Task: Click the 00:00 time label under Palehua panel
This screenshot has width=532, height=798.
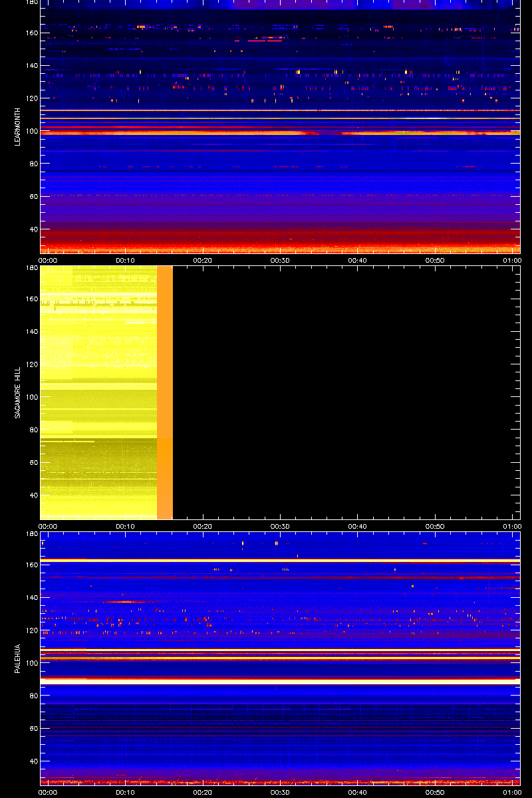Action: click(48, 793)
